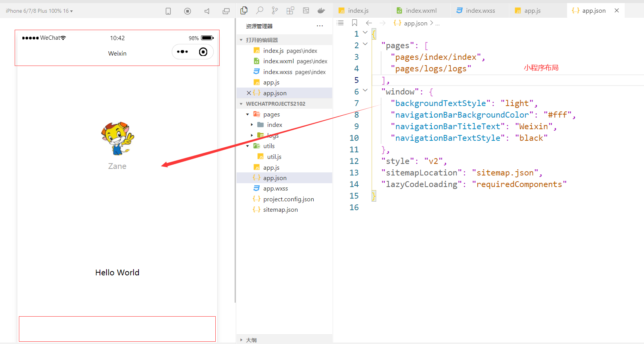The height and width of the screenshot is (344, 644).
Task: Click the simulator capsule menu three dots
Action: point(182,52)
